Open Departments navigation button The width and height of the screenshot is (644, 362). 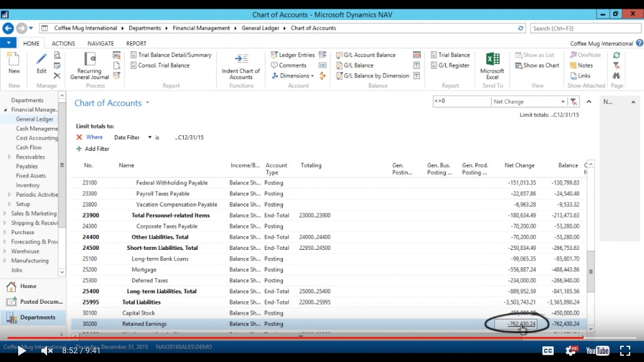(33, 318)
